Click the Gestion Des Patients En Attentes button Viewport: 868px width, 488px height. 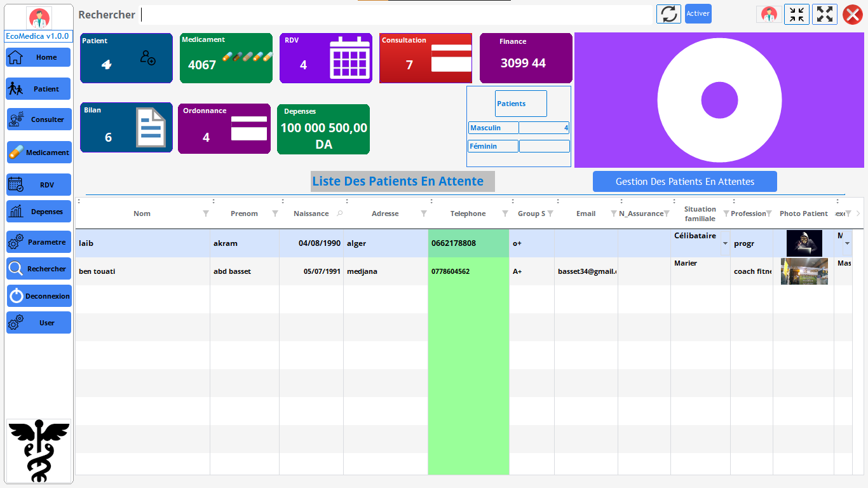click(684, 182)
